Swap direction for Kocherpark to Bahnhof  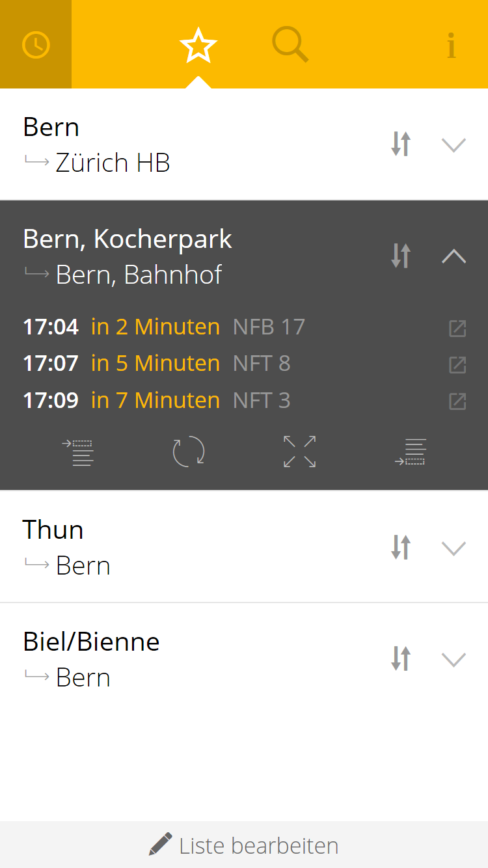401,256
